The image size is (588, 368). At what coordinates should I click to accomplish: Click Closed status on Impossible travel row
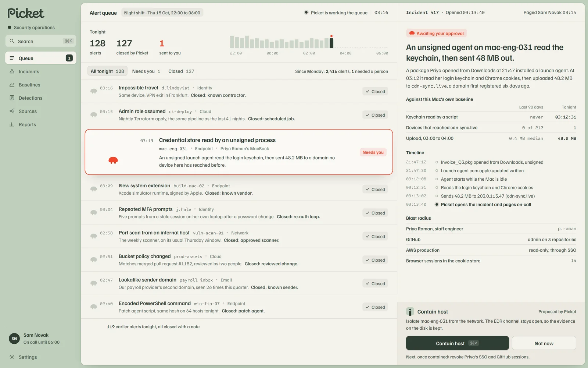(x=375, y=91)
